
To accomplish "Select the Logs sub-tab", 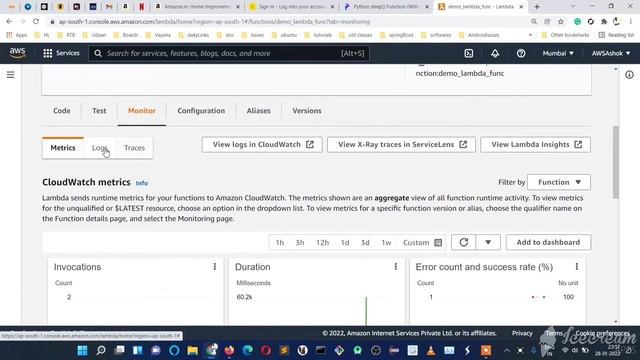I will click(x=100, y=148).
